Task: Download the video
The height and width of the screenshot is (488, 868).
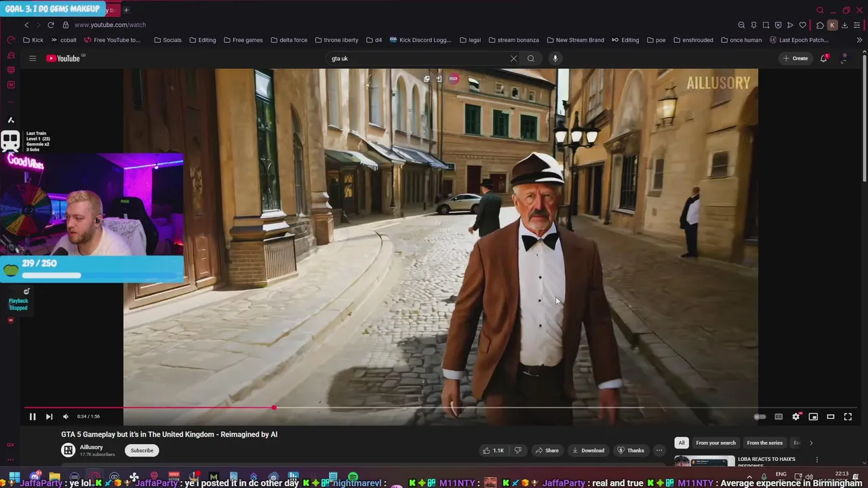Action: tap(588, 450)
